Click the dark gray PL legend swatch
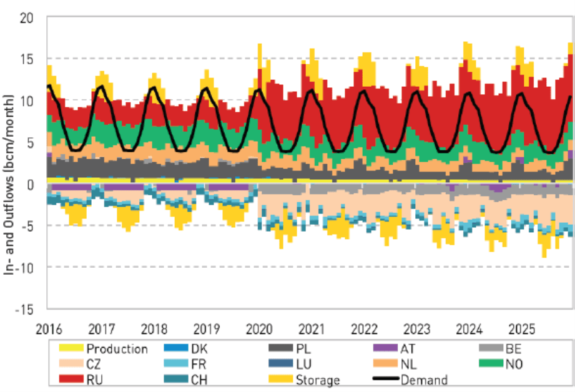The height and width of the screenshot is (392, 575). pyautogui.click(x=281, y=348)
